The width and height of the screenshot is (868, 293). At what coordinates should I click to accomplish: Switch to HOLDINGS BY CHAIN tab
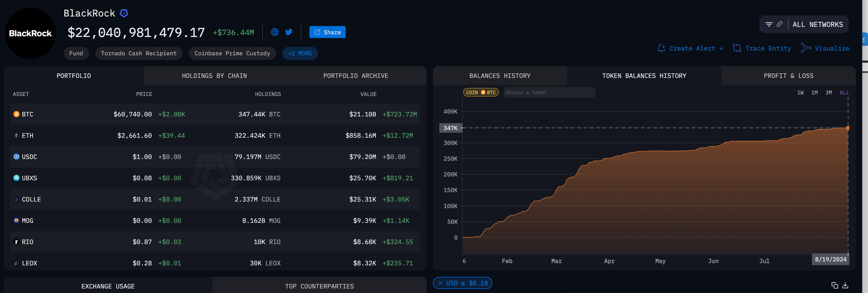[x=214, y=76]
